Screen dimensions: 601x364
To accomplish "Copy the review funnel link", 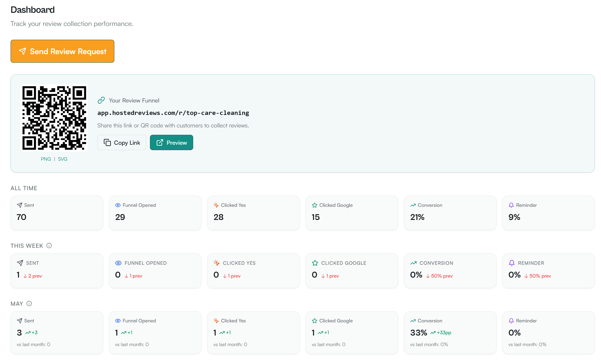I will pos(122,142).
